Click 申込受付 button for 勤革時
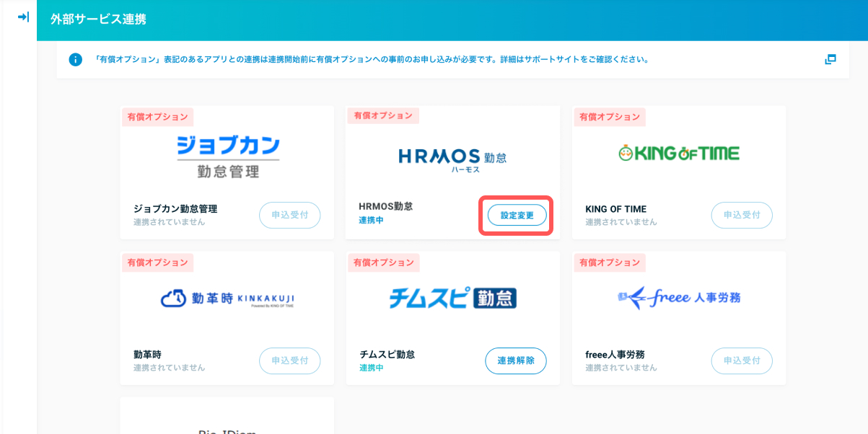868x434 pixels. (x=290, y=360)
